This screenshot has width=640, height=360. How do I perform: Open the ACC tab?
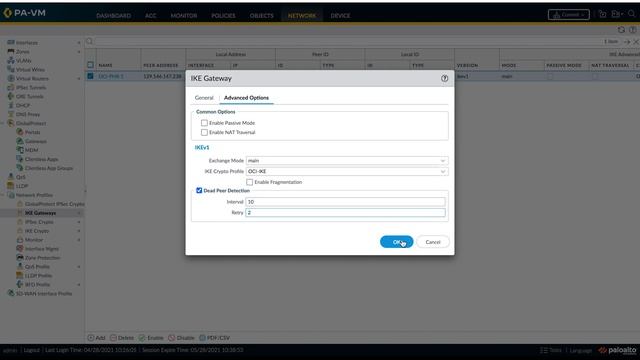(151, 16)
